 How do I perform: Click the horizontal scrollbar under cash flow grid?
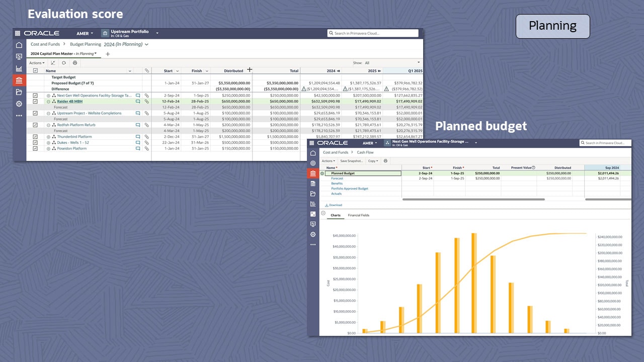pyautogui.click(x=473, y=200)
